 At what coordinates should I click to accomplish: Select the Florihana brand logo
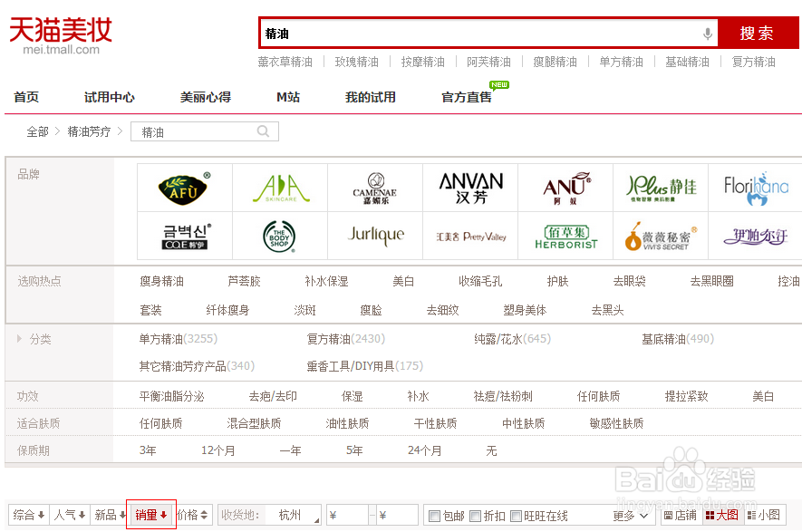(756, 188)
